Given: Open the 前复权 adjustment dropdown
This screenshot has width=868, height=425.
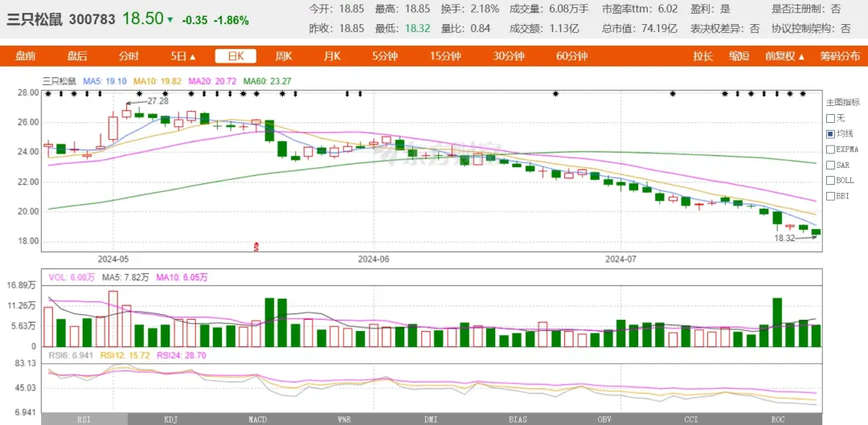Looking at the screenshot, I should 784,56.
